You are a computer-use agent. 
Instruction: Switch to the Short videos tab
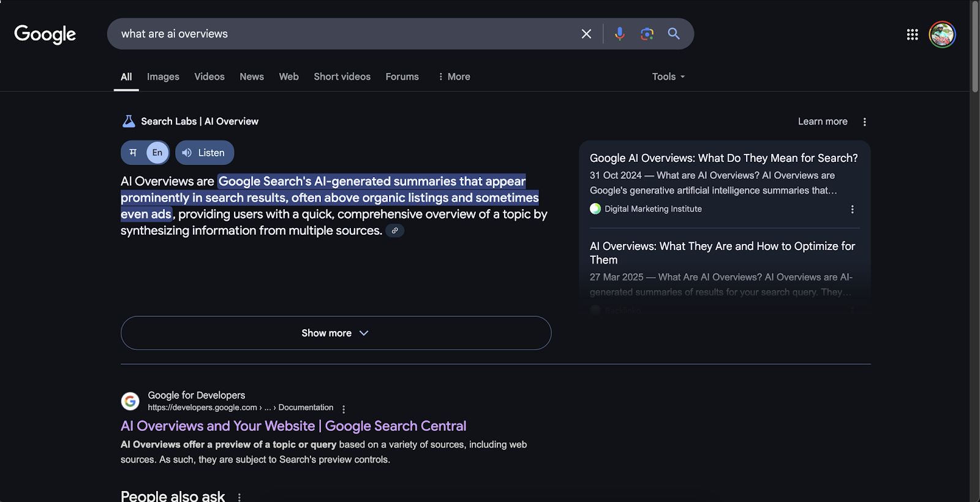pos(342,77)
